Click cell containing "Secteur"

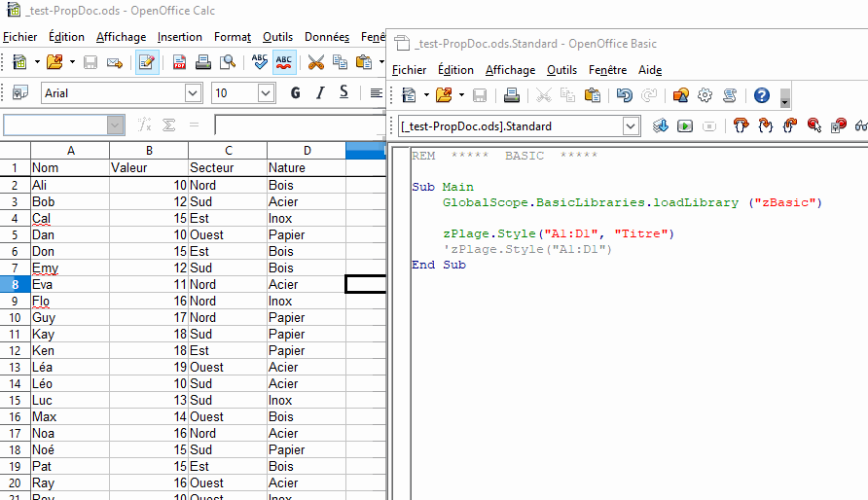[228, 167]
